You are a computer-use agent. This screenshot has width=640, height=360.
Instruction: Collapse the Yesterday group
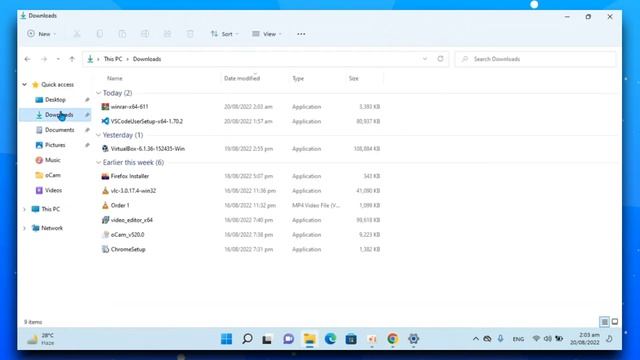pos(98,135)
